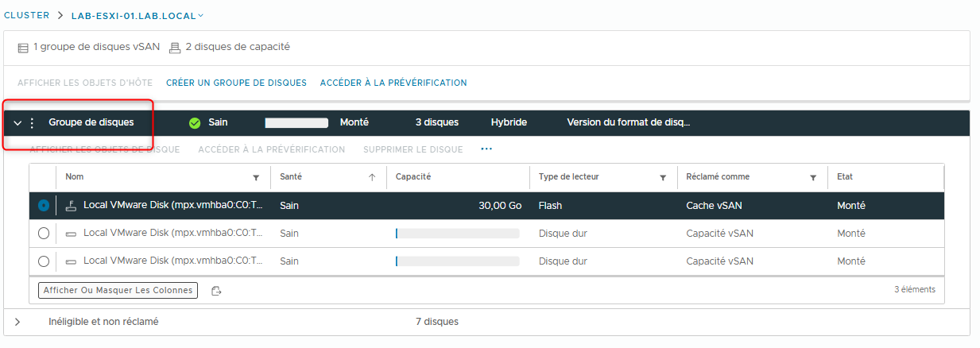Click the Hybride label in disk group header
Viewport: 980px width, 348px height.
click(x=509, y=123)
